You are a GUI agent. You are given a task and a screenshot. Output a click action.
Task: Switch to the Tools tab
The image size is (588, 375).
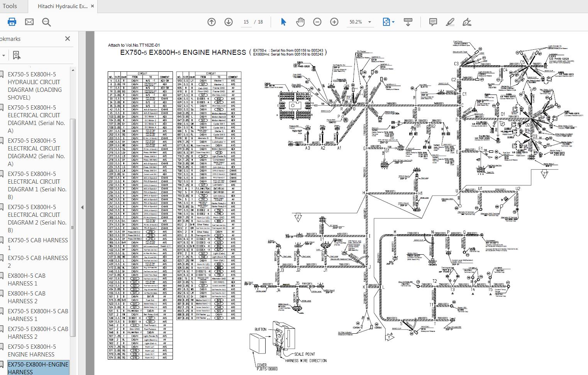(x=10, y=6)
